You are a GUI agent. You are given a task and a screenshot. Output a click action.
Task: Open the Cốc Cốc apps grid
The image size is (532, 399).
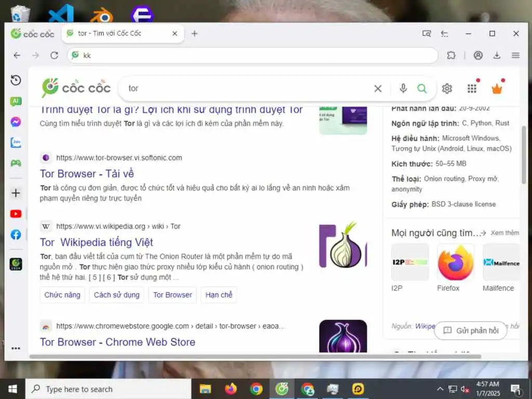[472, 88]
